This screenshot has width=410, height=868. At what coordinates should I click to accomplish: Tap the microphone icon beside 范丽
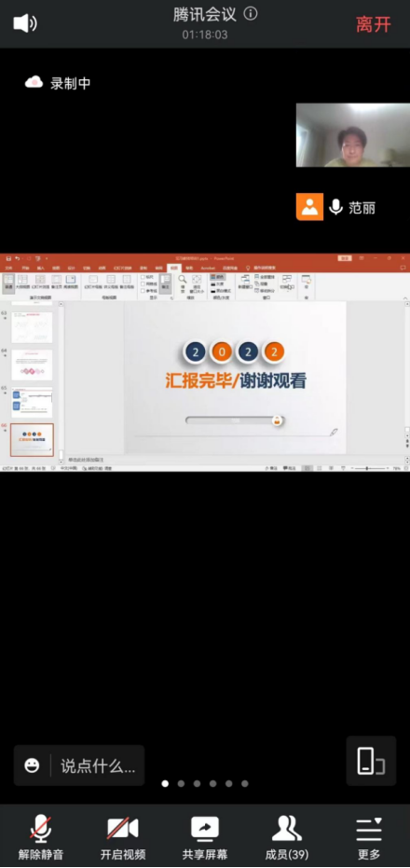tap(335, 207)
